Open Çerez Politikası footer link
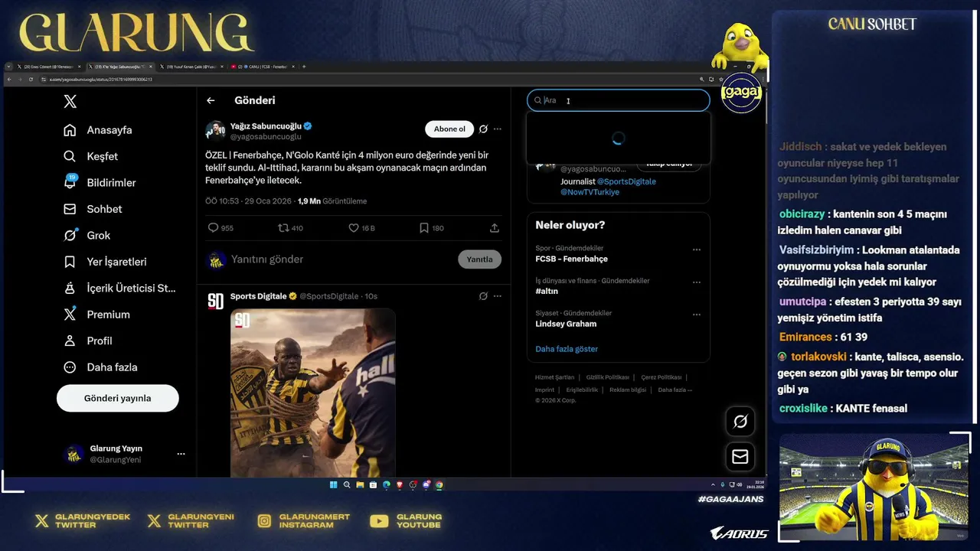The image size is (980, 551). coord(661,377)
